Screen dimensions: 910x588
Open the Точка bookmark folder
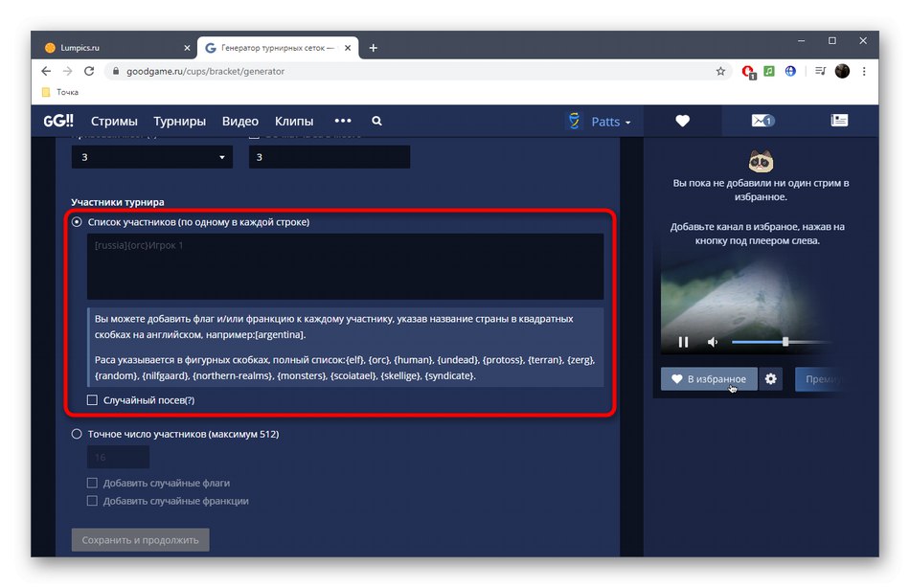pos(60,92)
